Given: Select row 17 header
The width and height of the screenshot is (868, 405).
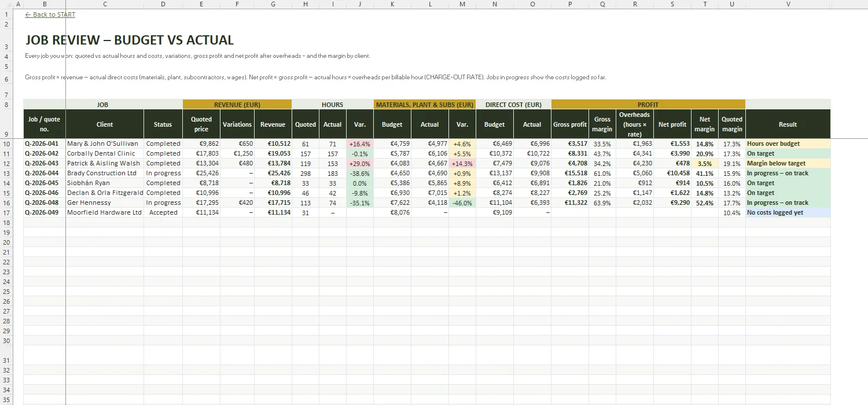Looking at the screenshot, I should pyautogui.click(x=6, y=212).
